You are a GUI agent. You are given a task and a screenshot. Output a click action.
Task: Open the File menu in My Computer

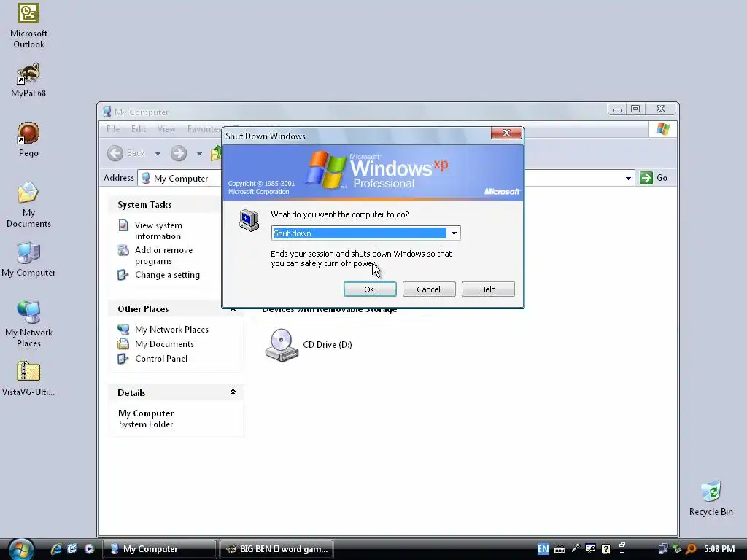[113, 129]
